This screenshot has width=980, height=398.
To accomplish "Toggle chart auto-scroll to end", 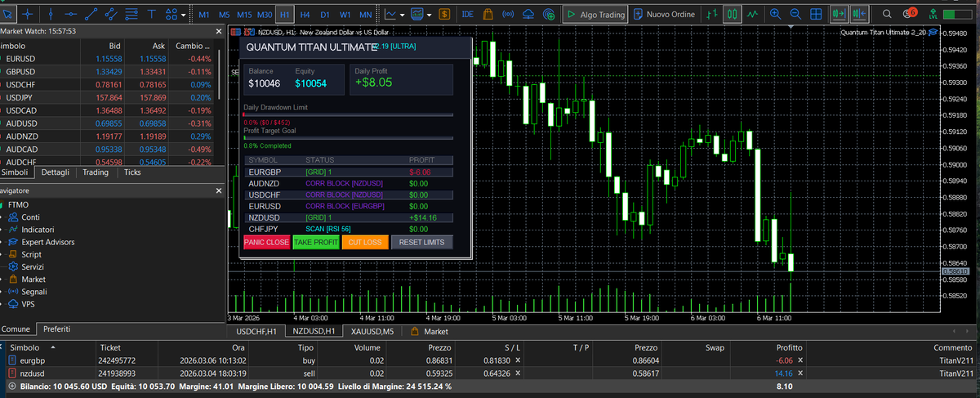I will click(838, 14).
